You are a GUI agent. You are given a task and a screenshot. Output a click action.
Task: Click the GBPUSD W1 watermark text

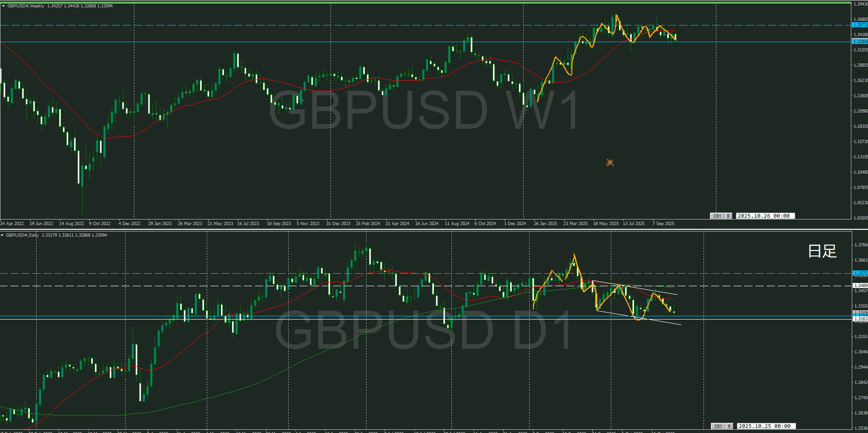pos(424,111)
